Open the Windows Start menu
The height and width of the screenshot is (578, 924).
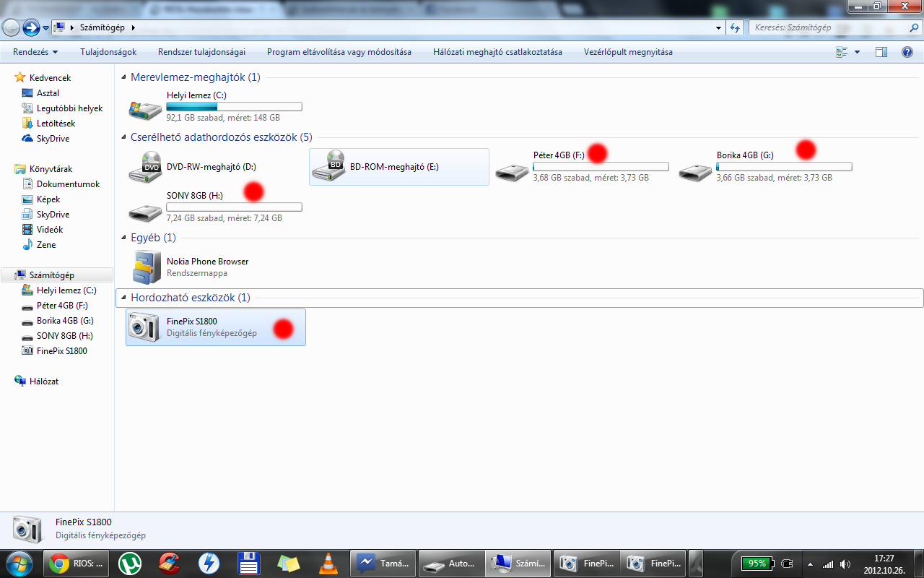coord(18,563)
